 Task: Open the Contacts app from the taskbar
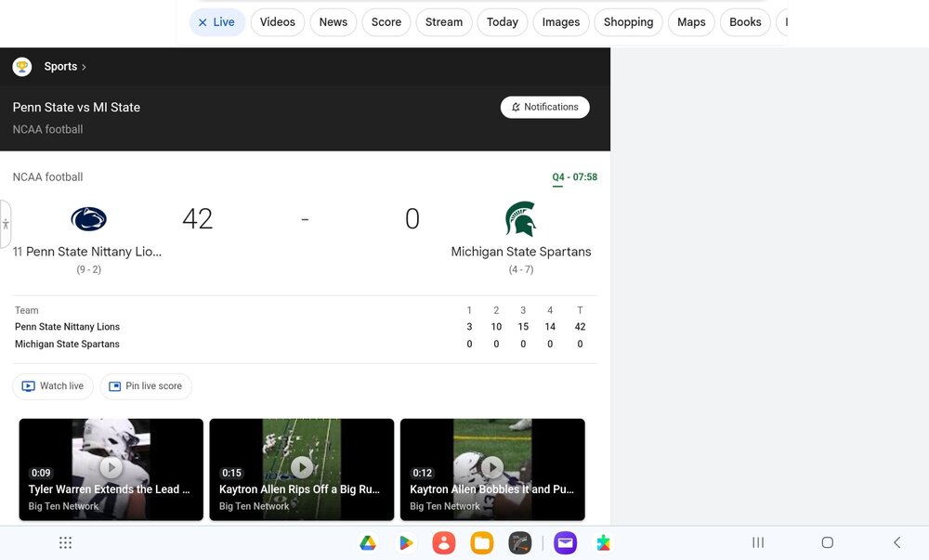point(444,543)
